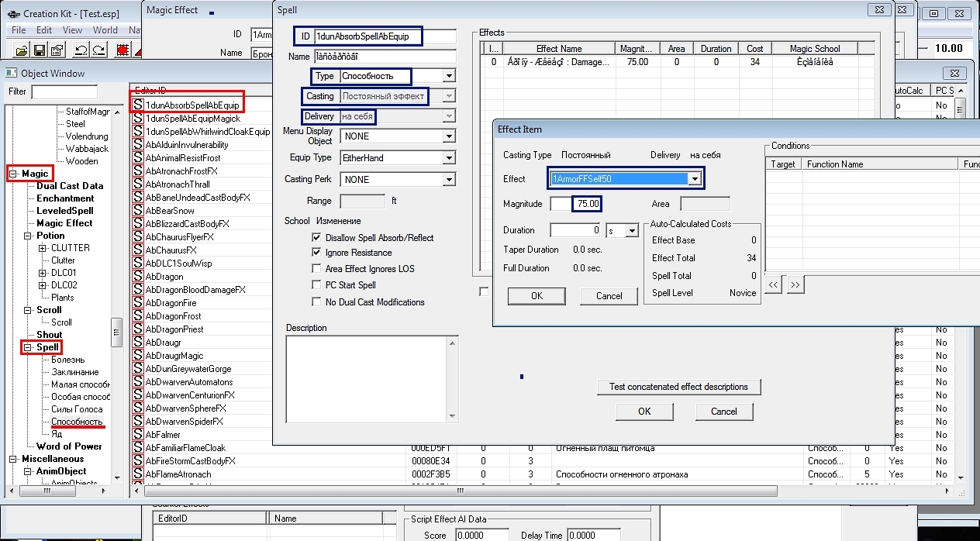Open the Equip Type dropdown
This screenshot has height=541, width=980.
click(448, 158)
